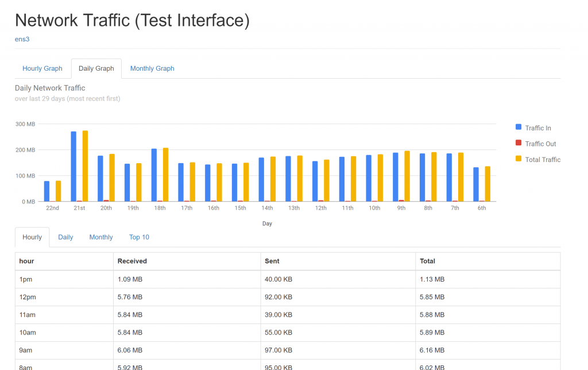
Task: Click the blue Traffic In bar for 22nd
Action: 47,191
